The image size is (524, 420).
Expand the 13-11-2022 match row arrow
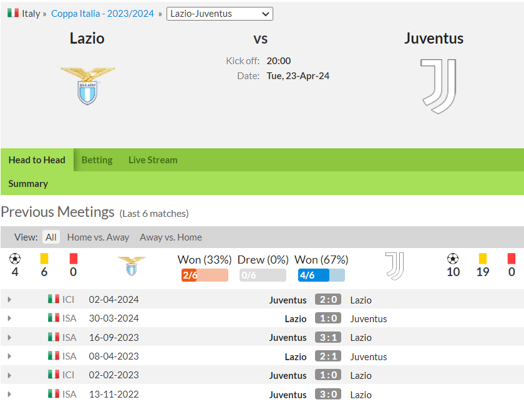coord(9,394)
